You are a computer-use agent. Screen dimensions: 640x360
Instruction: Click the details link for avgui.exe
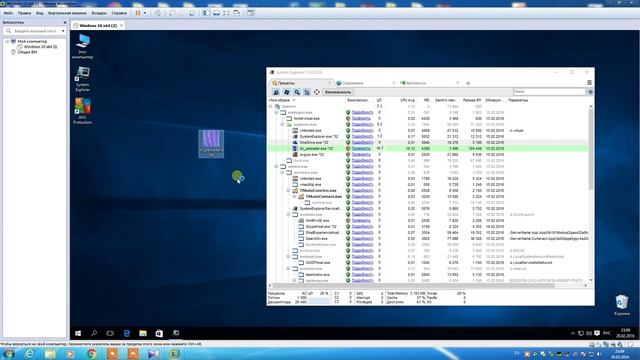click(361, 155)
